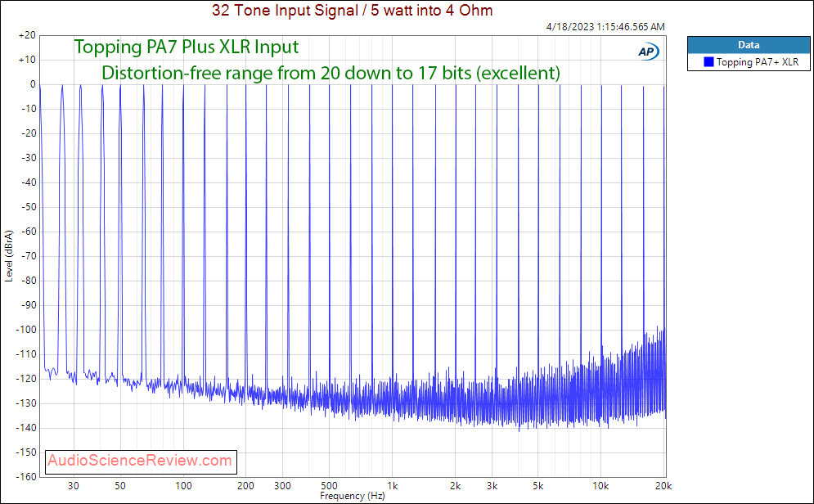Viewport: 814px width, 504px height.
Task: Click the "-40" level axis label
Action: [x=28, y=182]
